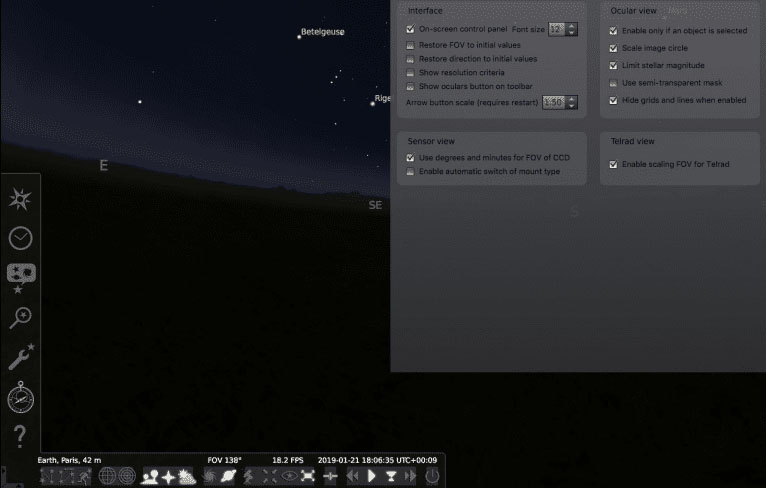Open Configuration window wrench icon
This screenshot has height=488, width=766.
point(20,357)
